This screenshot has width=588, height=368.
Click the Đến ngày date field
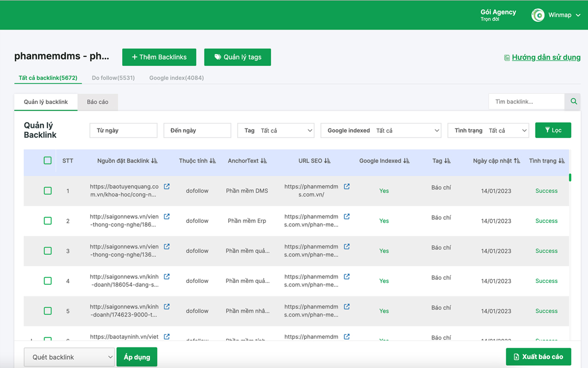(197, 131)
